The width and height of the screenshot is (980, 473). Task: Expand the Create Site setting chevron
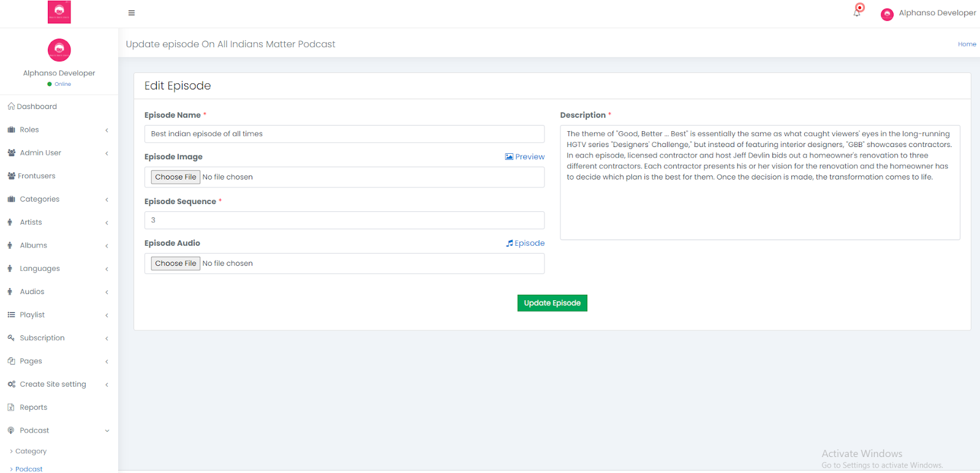click(x=107, y=385)
